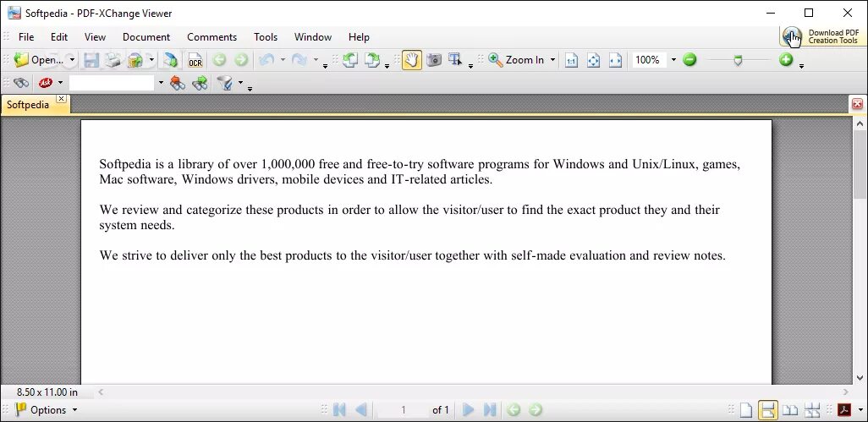Go to the last page
The height and width of the screenshot is (422, 868).
click(x=490, y=410)
